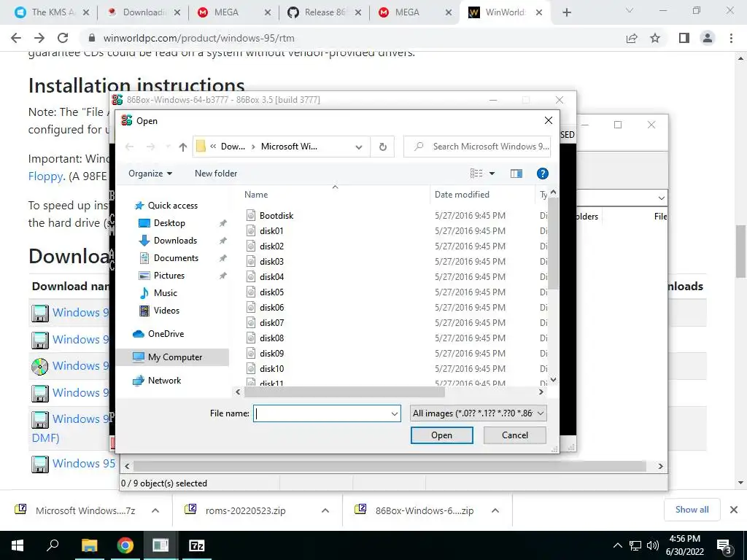Expand recent locations dropdown next to forward arrow

tap(168, 147)
